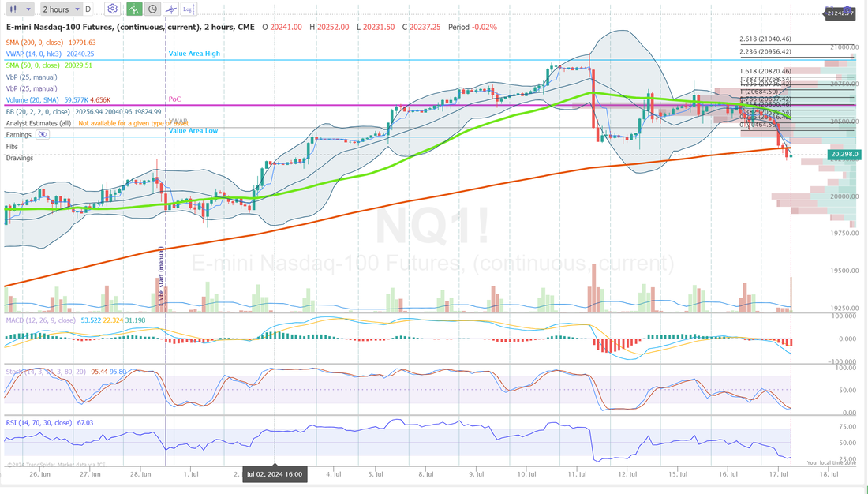
Task: Select the SMA (200, 0, close) indicator label
Action: click(x=35, y=43)
